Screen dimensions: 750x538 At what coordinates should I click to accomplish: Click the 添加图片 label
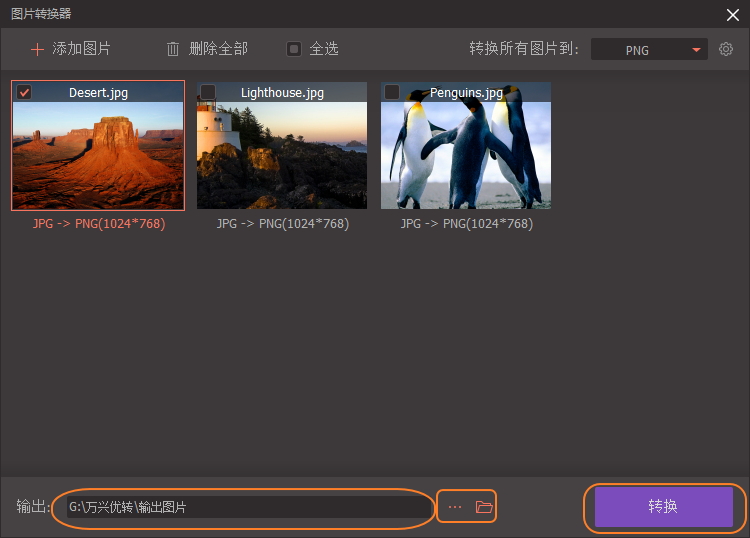tap(81, 49)
